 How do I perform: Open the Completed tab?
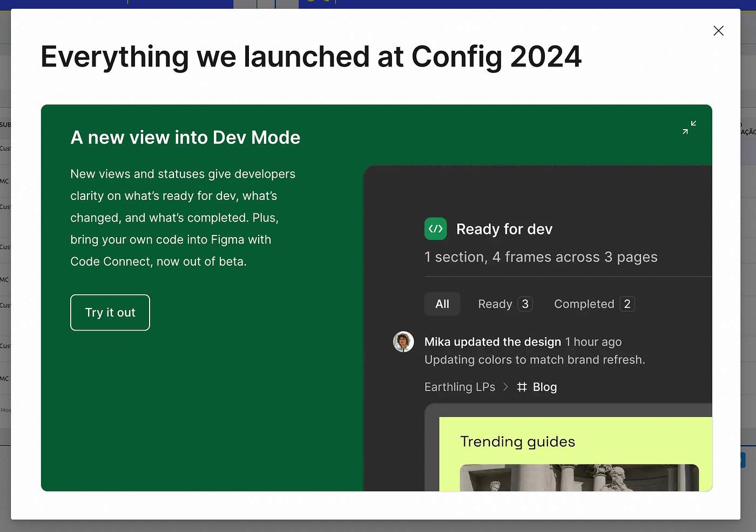tap(594, 304)
